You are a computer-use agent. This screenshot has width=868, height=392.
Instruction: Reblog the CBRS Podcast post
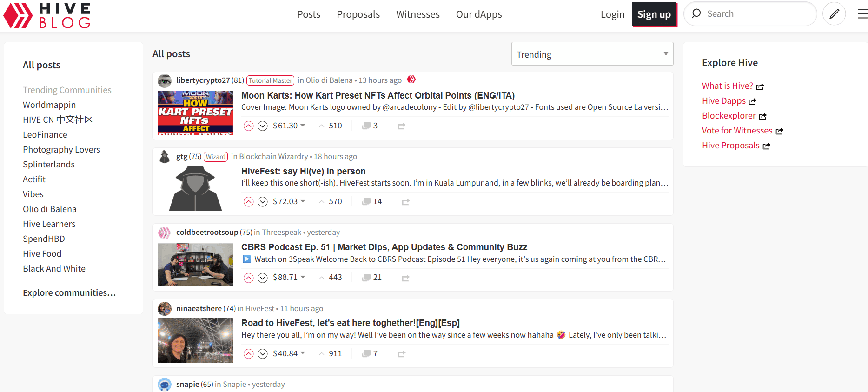click(405, 278)
